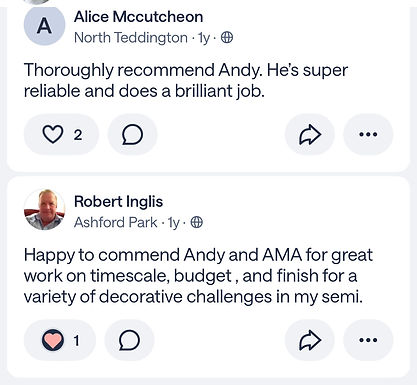The image size is (417, 385).
Task: Open Alice Mccutcheon's profile by name
Action: [x=138, y=17]
